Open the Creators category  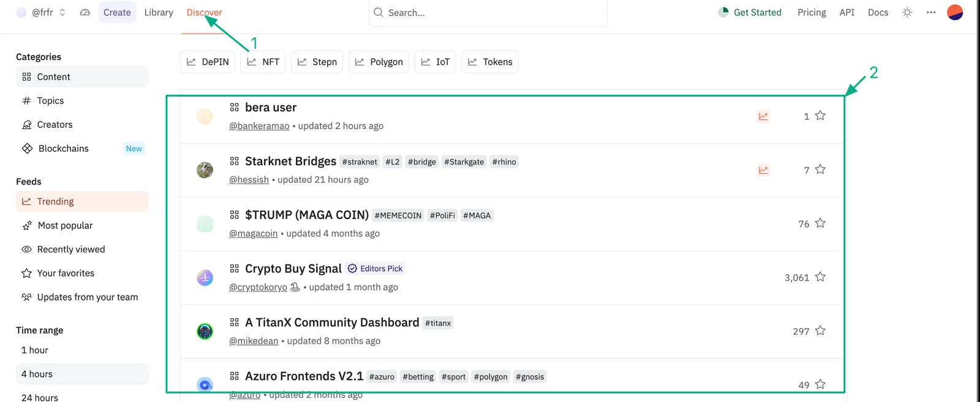pos(82,124)
